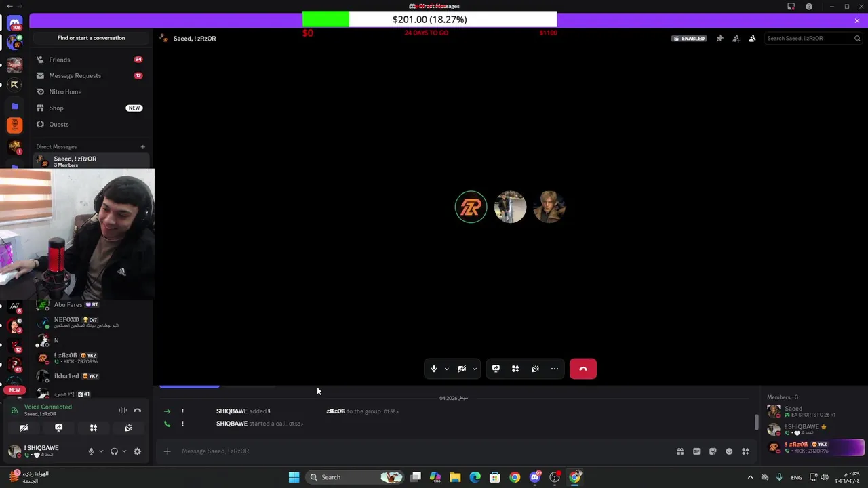
Task: Click the ! SHIQBAWE user profile area
Action: (43, 451)
